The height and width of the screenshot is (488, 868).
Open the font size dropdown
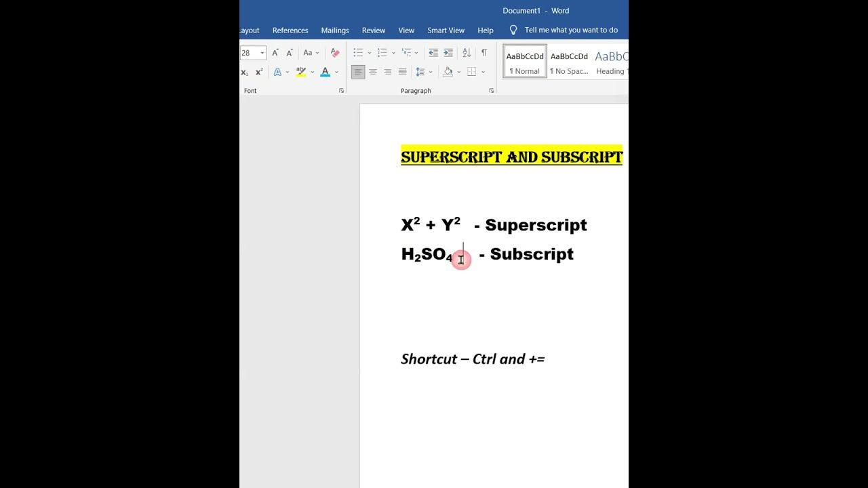pos(262,53)
